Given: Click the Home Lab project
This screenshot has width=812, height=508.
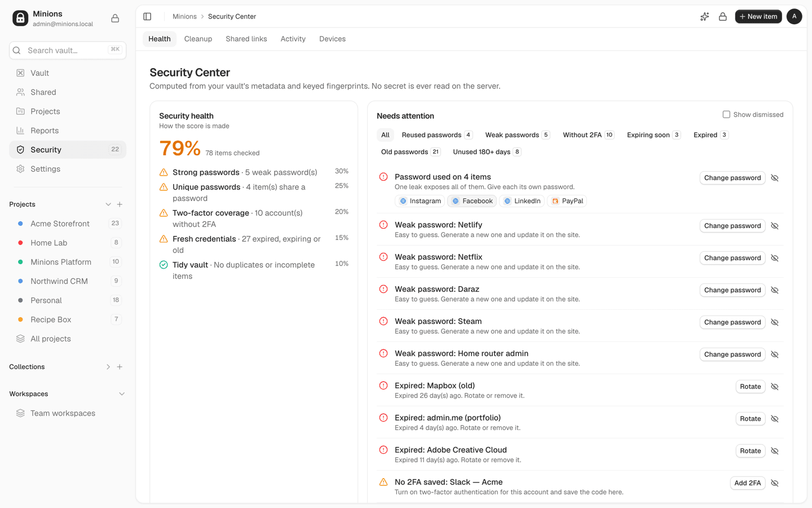Looking at the screenshot, I should pyautogui.click(x=68, y=243).
